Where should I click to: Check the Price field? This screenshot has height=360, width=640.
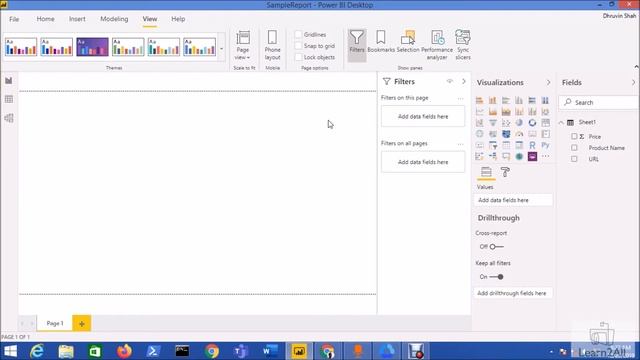[574, 136]
